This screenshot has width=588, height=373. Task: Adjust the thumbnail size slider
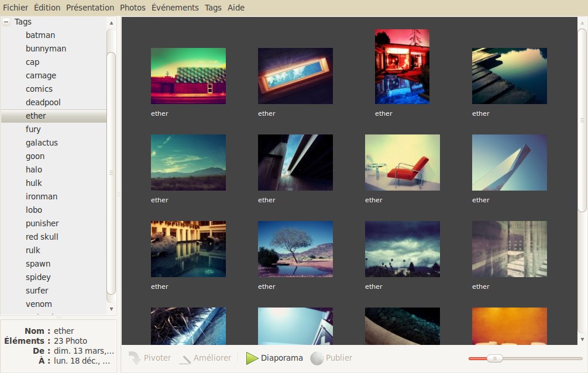pos(494,358)
